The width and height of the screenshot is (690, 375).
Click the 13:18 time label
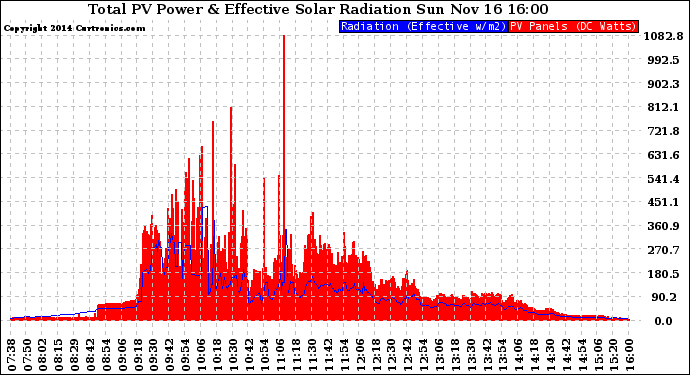(x=455, y=355)
